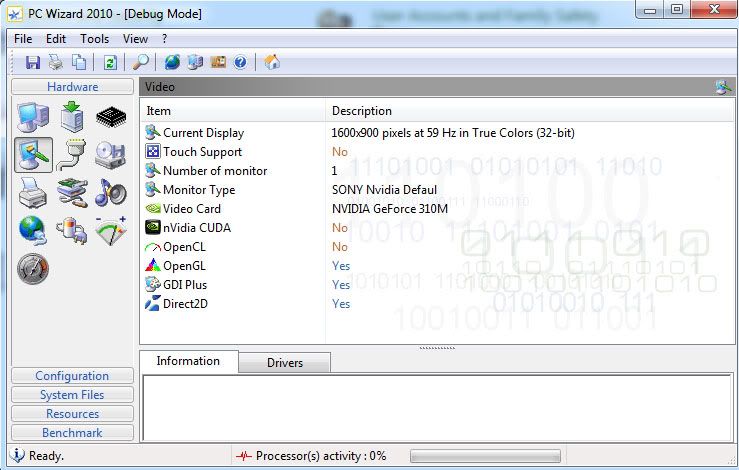The height and width of the screenshot is (470, 739).
Task: Click the Print toolbar icon
Action: (56, 62)
